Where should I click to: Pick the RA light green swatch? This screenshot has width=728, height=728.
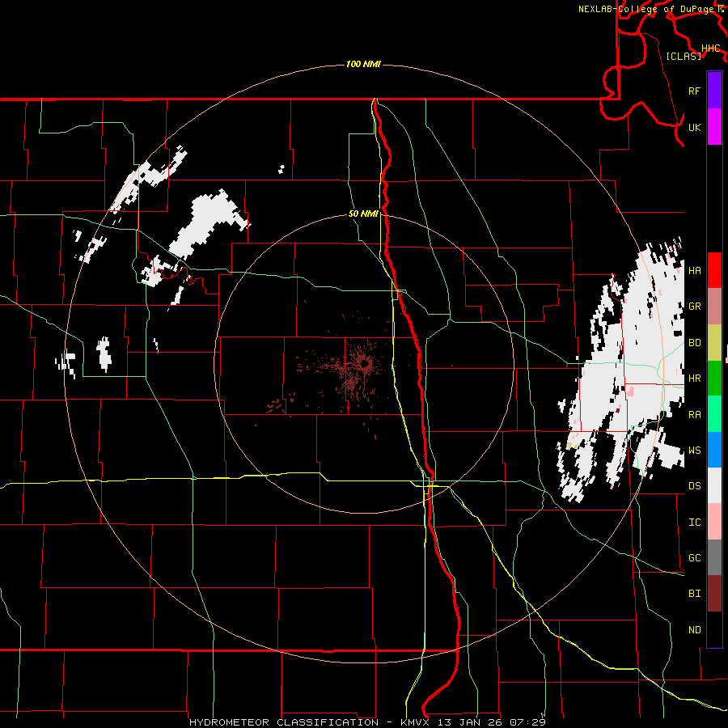[x=714, y=414]
